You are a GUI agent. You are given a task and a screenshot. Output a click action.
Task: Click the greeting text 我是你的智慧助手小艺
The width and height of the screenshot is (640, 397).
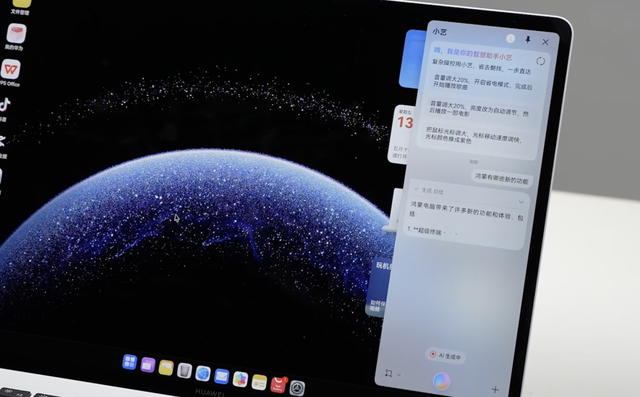tap(479, 54)
